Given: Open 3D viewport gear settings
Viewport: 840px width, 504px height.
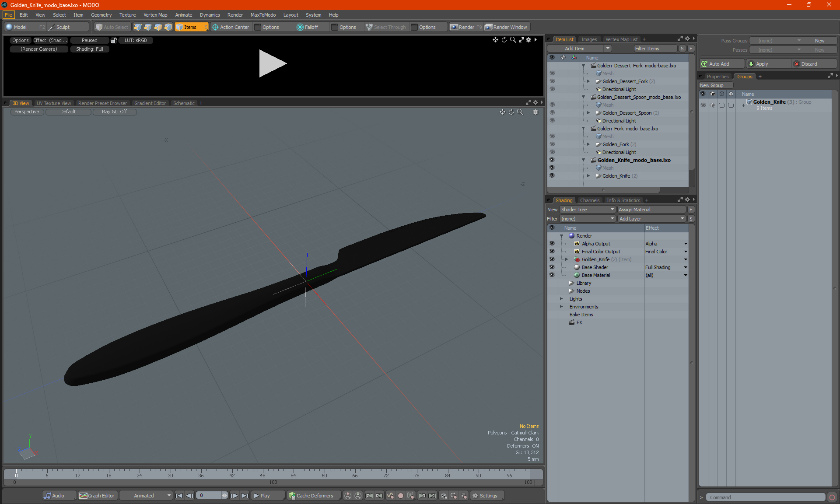Looking at the screenshot, I should (x=535, y=112).
